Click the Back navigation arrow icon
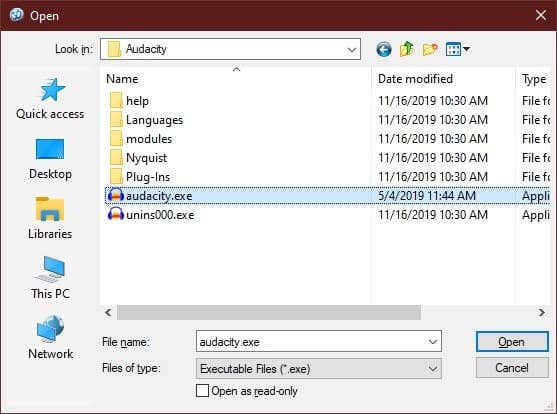 pyautogui.click(x=384, y=49)
